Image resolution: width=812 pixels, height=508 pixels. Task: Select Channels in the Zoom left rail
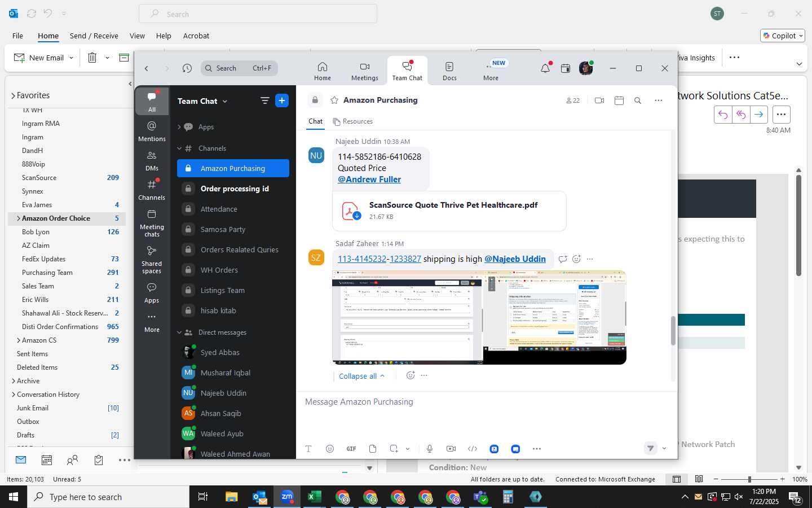(x=152, y=190)
